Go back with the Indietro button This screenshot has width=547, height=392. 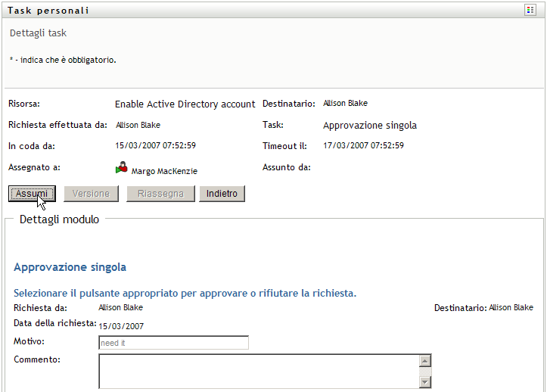coord(222,194)
